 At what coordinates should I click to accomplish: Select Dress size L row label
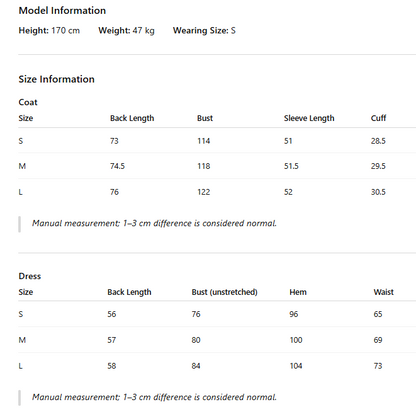tap(21, 366)
